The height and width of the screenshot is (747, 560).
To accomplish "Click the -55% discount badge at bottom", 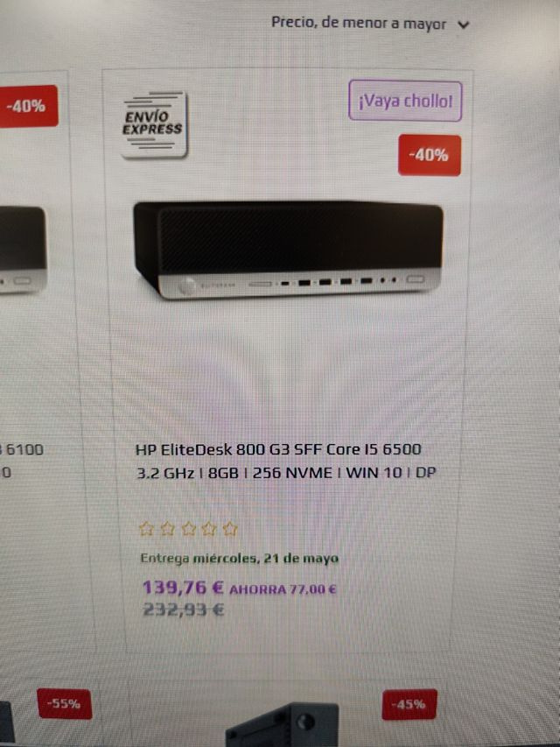I will pos(64,703).
